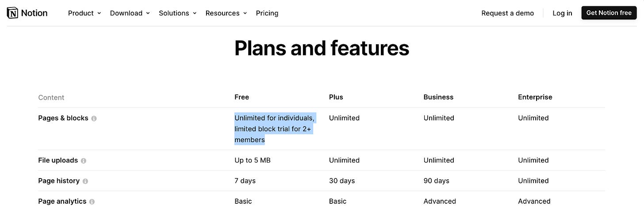Click Request a demo link
This screenshot has width=644, height=221.
(x=507, y=13)
